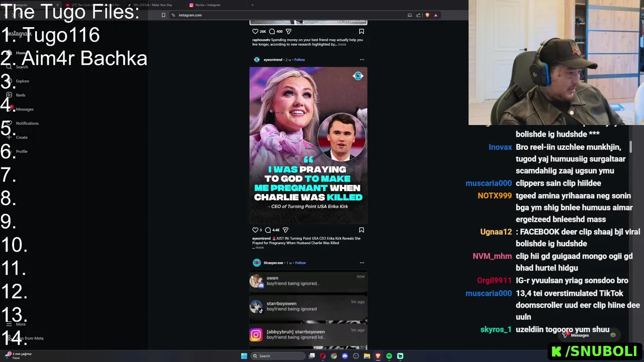Switch to the YouTube tab with (27)
Image resolution: width=644 pixels, height=362 pixels.
(93, 5)
